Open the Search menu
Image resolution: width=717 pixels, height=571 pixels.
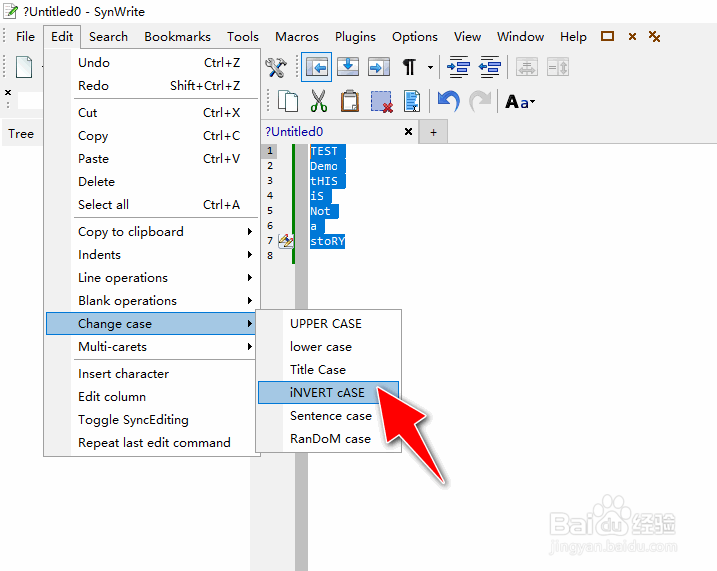(x=108, y=37)
